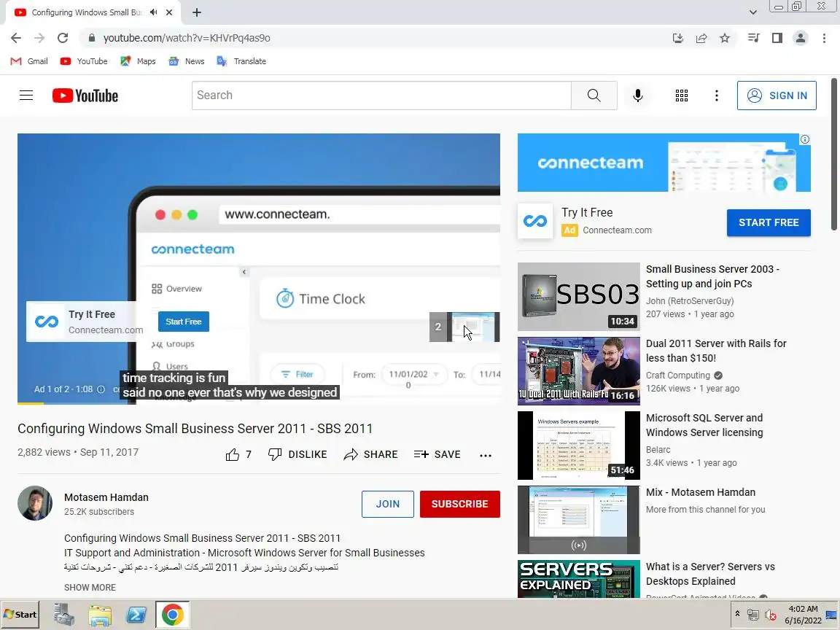
Task: Open SBS03 video thumbnail
Action: pyautogui.click(x=578, y=296)
